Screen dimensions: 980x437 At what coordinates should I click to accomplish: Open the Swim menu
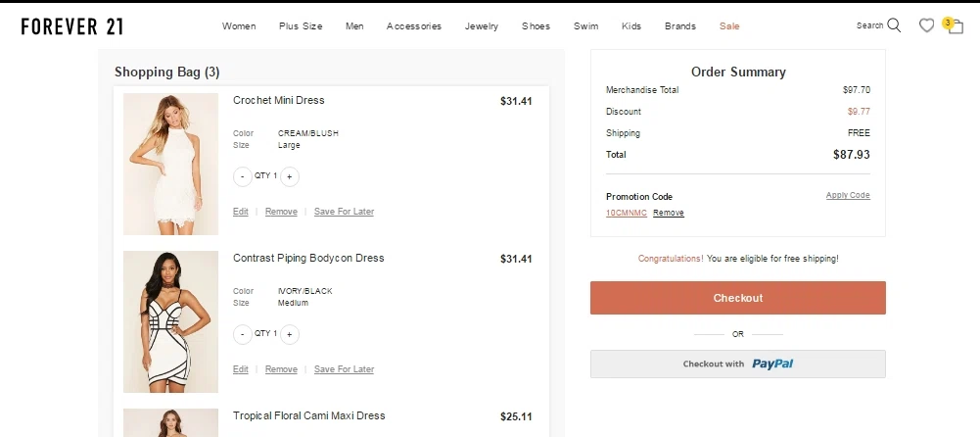coord(585,26)
